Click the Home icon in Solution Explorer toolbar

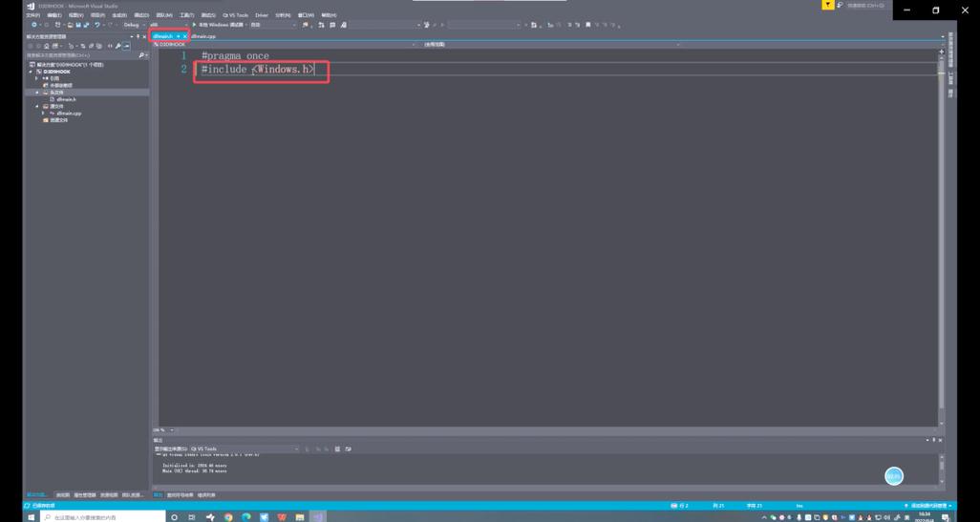point(46,46)
